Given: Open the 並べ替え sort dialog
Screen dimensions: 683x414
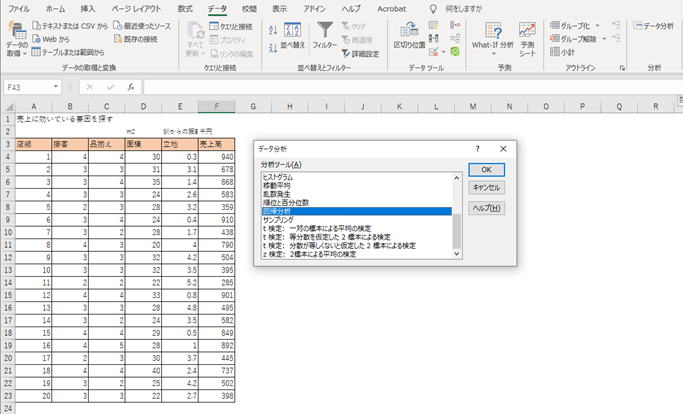Looking at the screenshot, I should click(293, 36).
